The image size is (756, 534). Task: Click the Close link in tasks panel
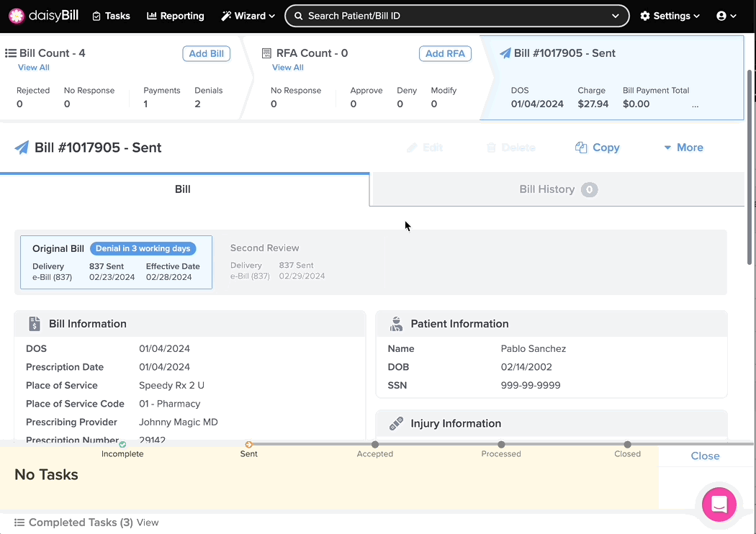pyautogui.click(x=705, y=456)
